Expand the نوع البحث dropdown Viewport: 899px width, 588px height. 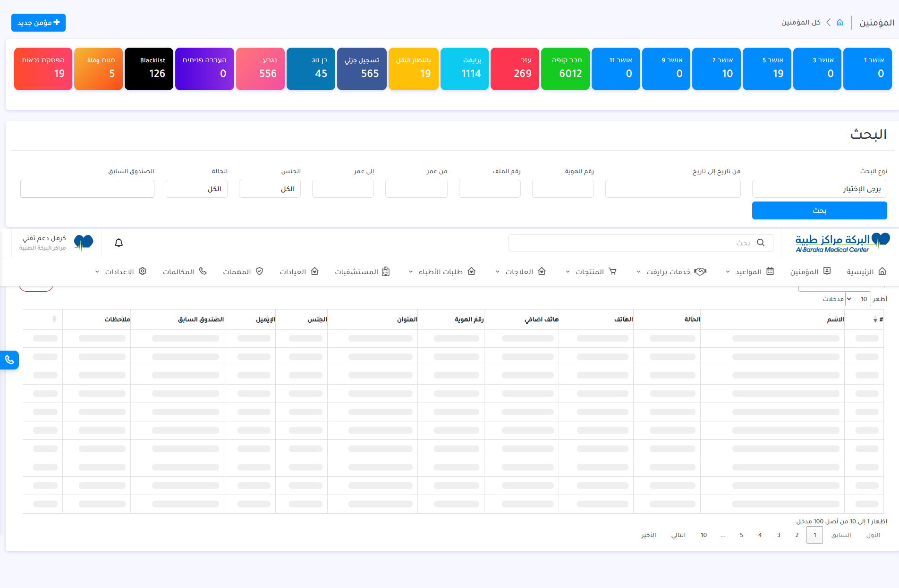pyautogui.click(x=819, y=189)
